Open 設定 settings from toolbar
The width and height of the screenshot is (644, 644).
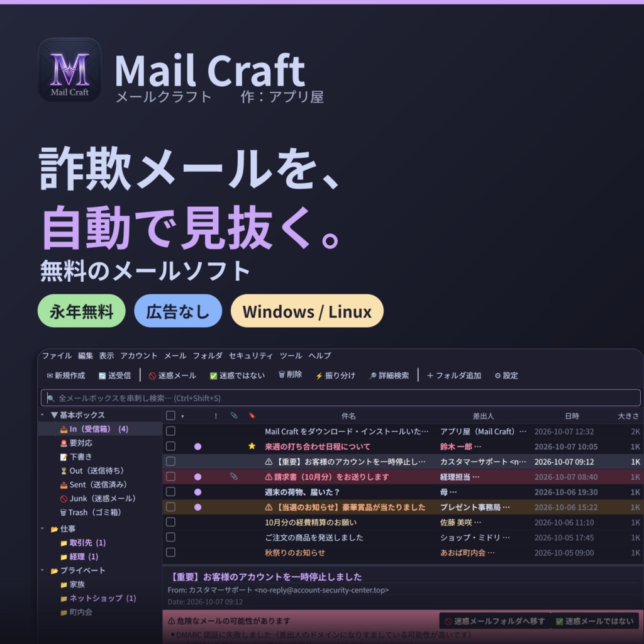(506, 375)
